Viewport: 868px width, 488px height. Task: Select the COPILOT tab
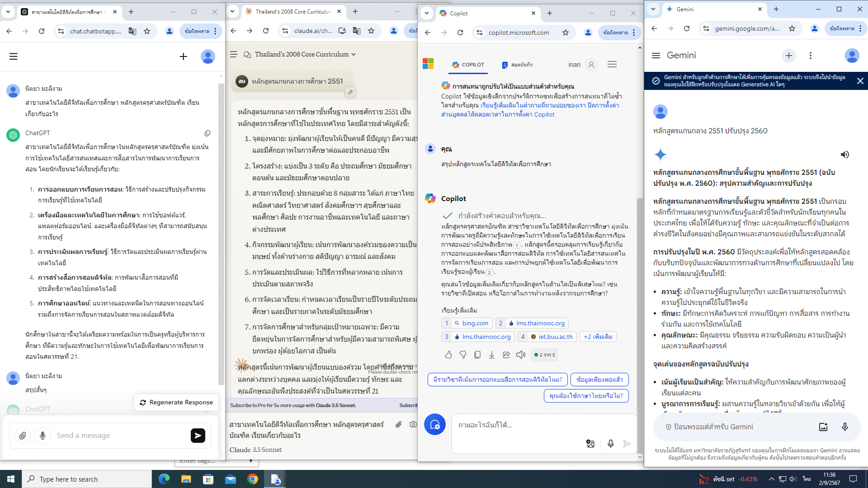point(468,65)
